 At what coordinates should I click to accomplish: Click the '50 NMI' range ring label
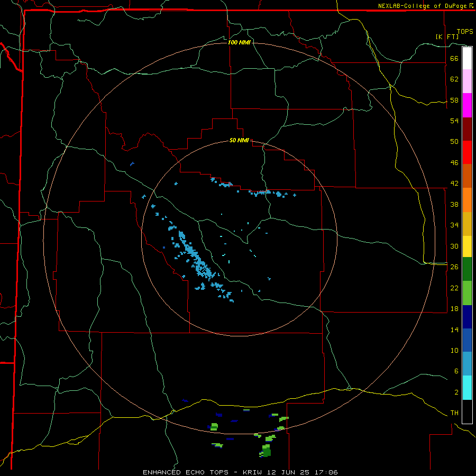coord(239,140)
